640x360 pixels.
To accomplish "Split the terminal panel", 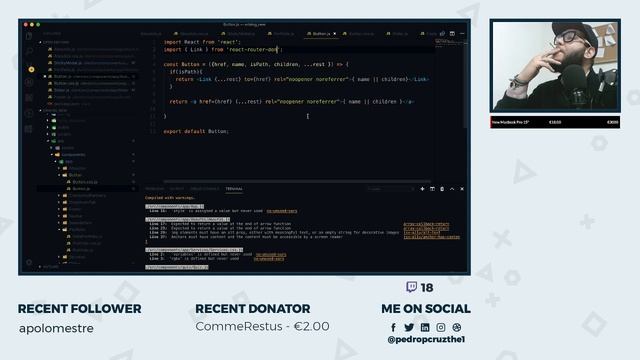I will tap(432, 189).
